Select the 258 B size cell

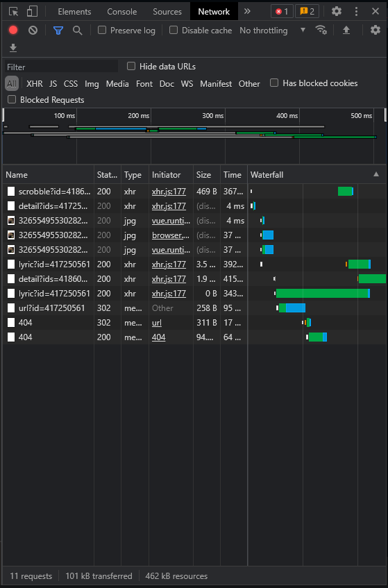(x=207, y=308)
